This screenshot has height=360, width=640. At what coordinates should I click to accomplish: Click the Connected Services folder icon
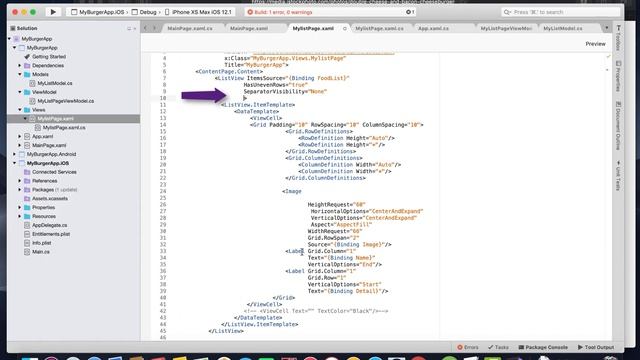point(27,172)
